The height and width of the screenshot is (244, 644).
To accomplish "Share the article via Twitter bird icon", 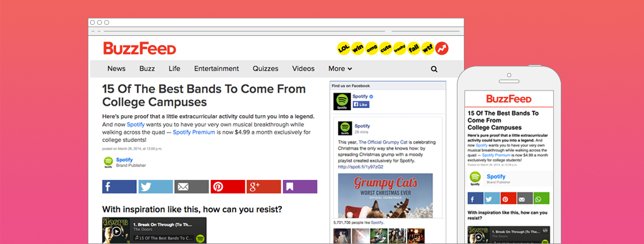I will pyautogui.click(x=155, y=186).
